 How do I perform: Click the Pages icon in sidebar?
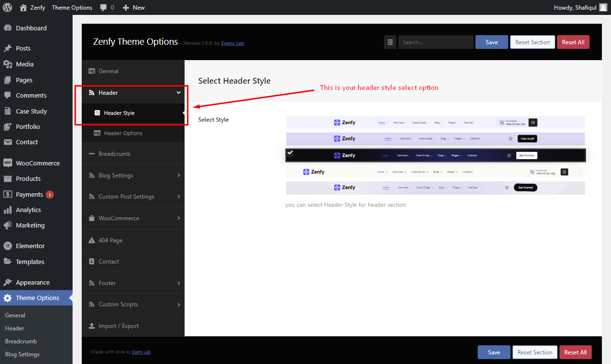(x=8, y=80)
